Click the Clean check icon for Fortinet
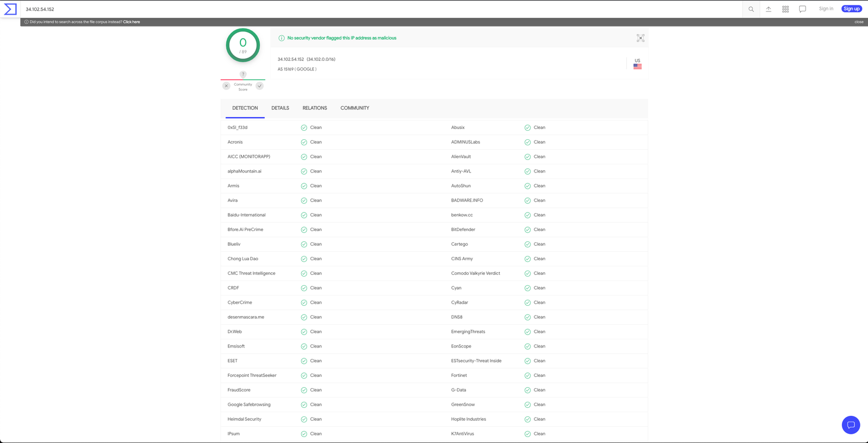Image resolution: width=868 pixels, height=443 pixels. tap(527, 376)
